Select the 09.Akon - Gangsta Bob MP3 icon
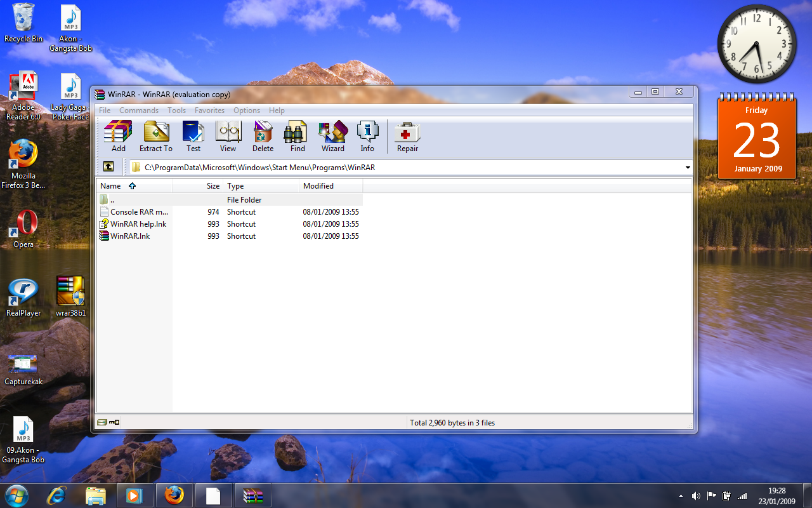Viewport: 812px width, 508px height. pyautogui.click(x=23, y=439)
